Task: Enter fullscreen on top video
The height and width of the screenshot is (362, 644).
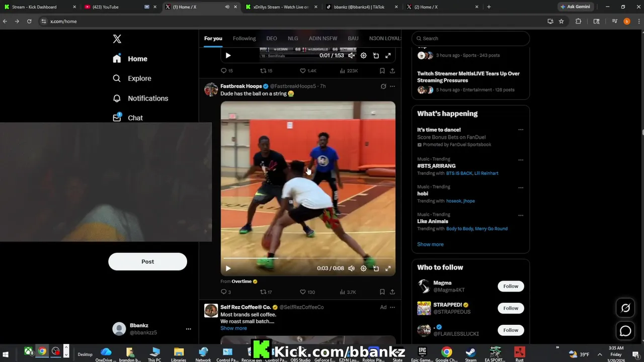Action: [388, 55]
